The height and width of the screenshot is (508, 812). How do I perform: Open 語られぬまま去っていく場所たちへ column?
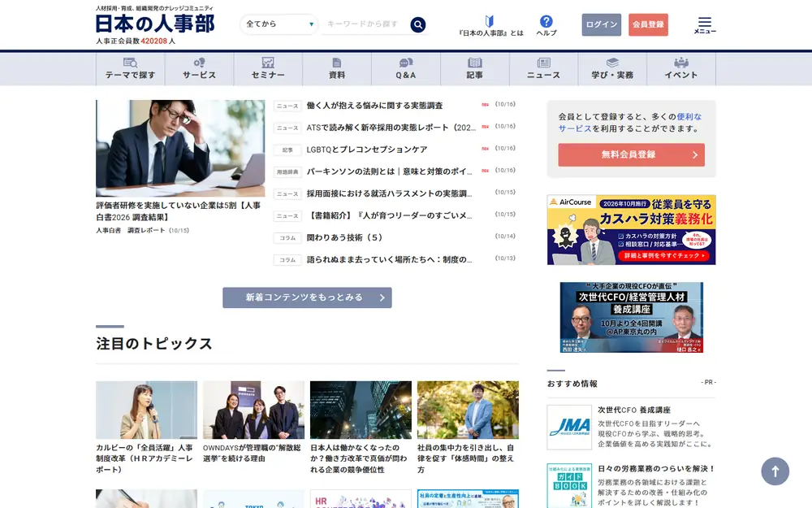pos(389,260)
